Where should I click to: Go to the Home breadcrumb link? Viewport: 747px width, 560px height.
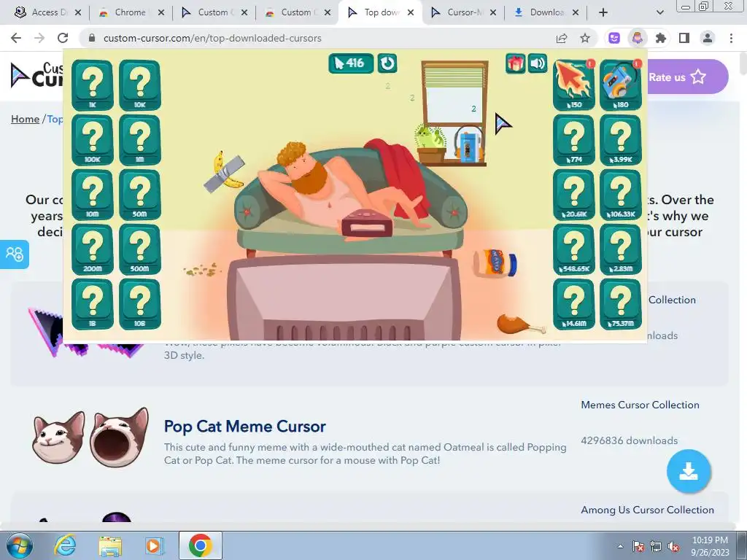tap(26, 119)
